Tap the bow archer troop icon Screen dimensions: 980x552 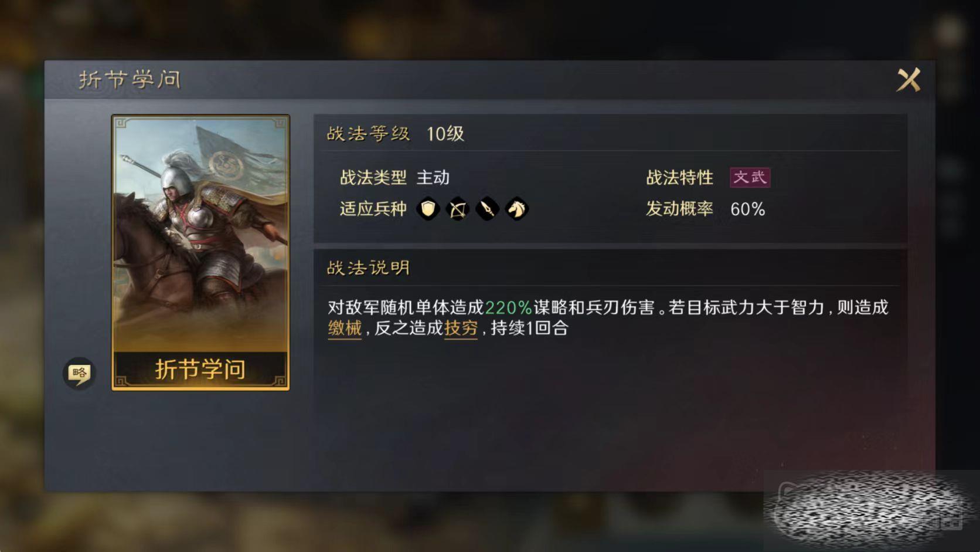click(458, 209)
